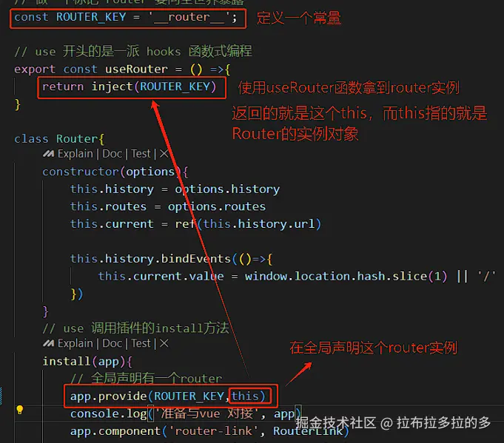The image size is (504, 443).
Task: Click the console.log statement
Action: 186,413
